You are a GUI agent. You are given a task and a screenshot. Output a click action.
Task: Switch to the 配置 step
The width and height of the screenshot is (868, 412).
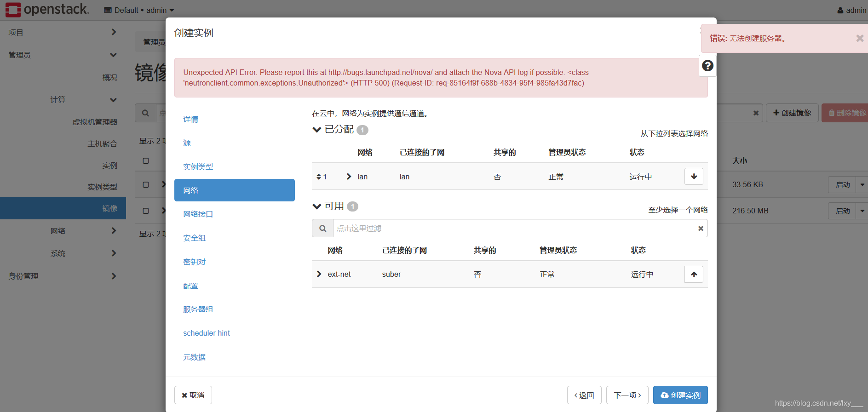tap(190, 286)
